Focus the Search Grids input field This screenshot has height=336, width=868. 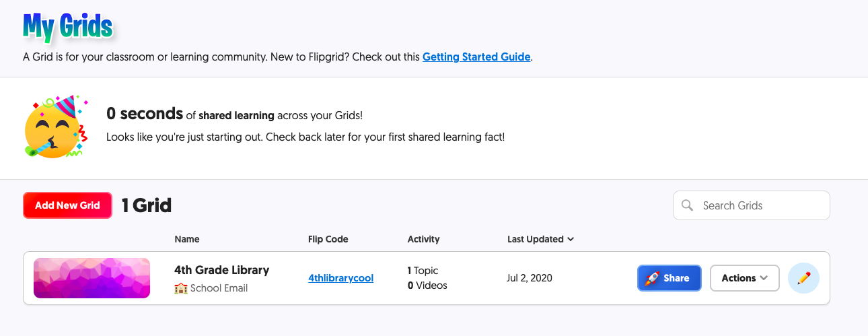(760, 205)
